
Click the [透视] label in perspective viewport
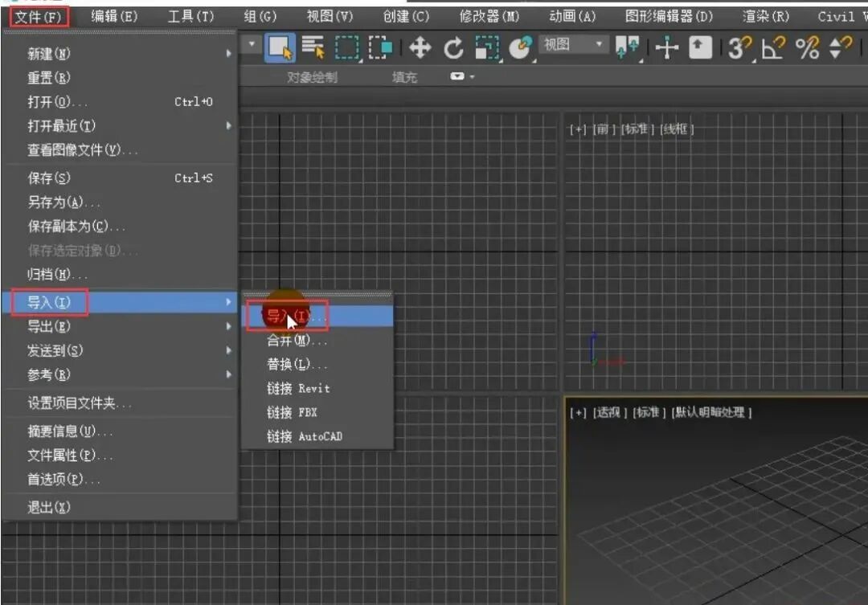point(609,412)
